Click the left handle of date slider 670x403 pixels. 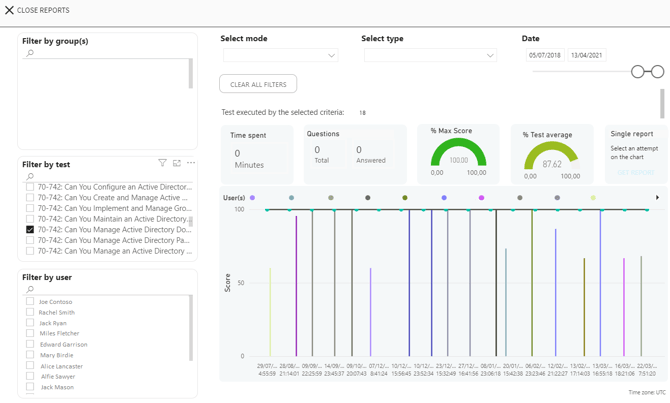[638, 71]
